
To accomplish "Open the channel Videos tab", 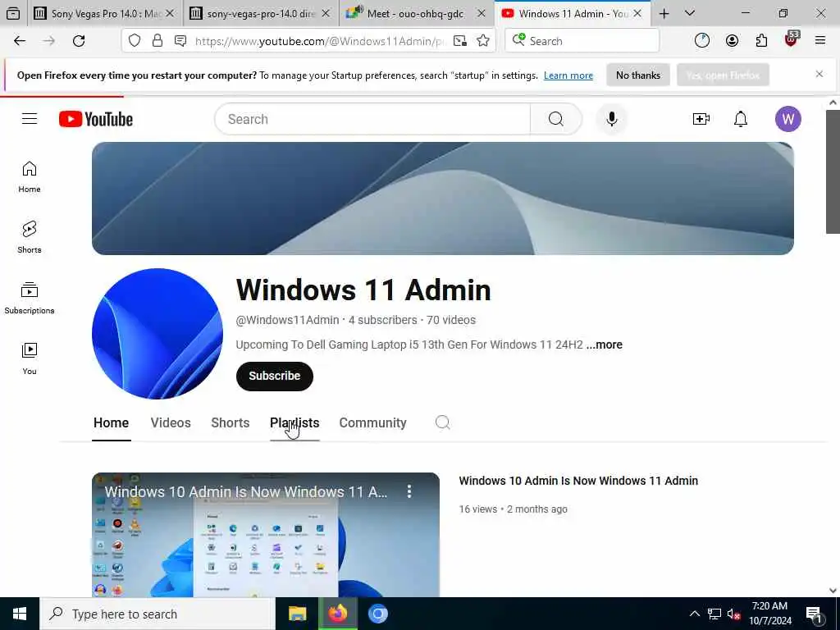I will pos(171,422).
